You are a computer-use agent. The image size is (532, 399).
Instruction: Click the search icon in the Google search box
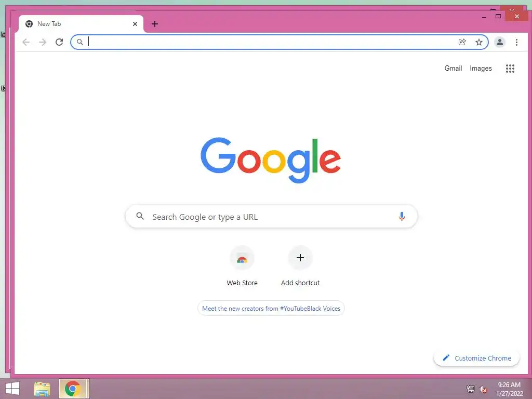point(140,216)
